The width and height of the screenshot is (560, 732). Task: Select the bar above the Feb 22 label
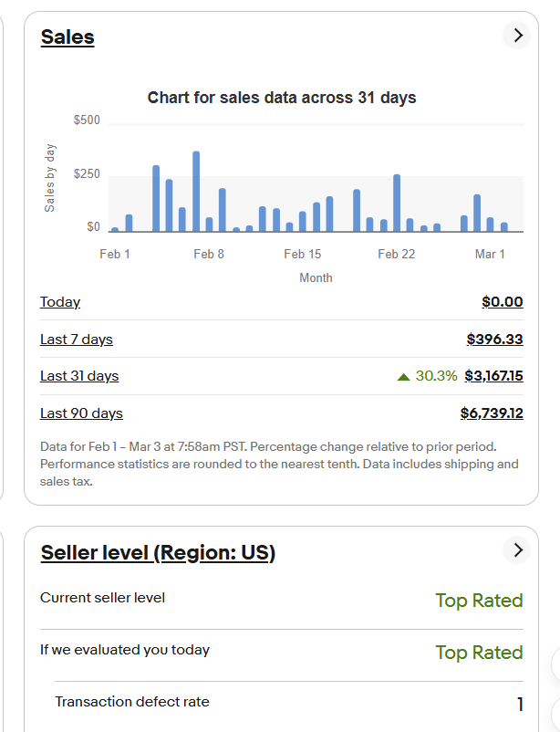click(396, 201)
